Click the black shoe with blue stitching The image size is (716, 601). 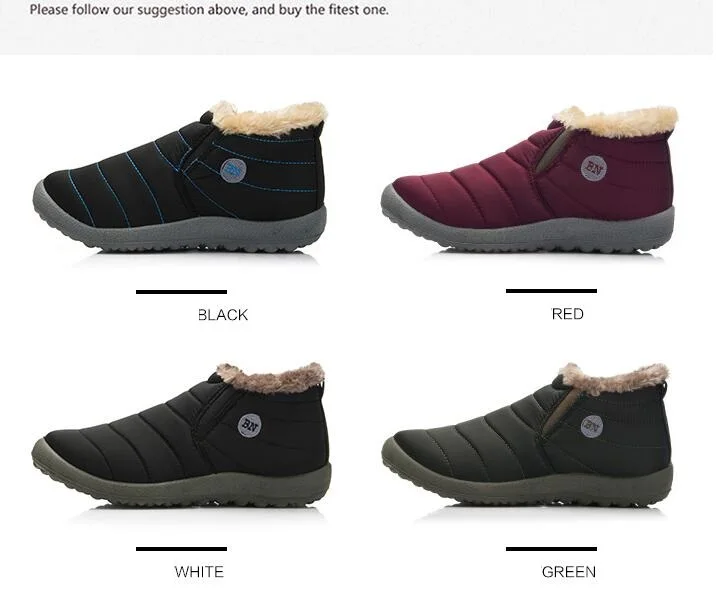point(180,177)
